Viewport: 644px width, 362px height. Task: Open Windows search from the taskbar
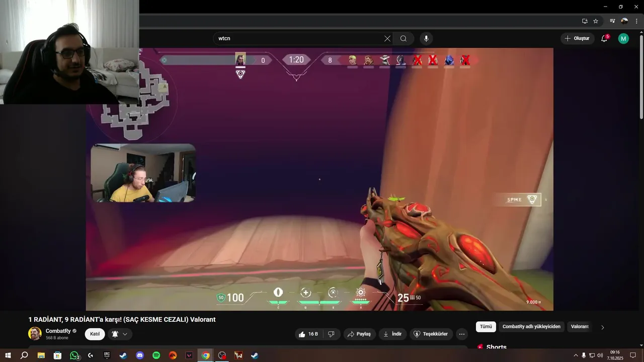coord(24,355)
